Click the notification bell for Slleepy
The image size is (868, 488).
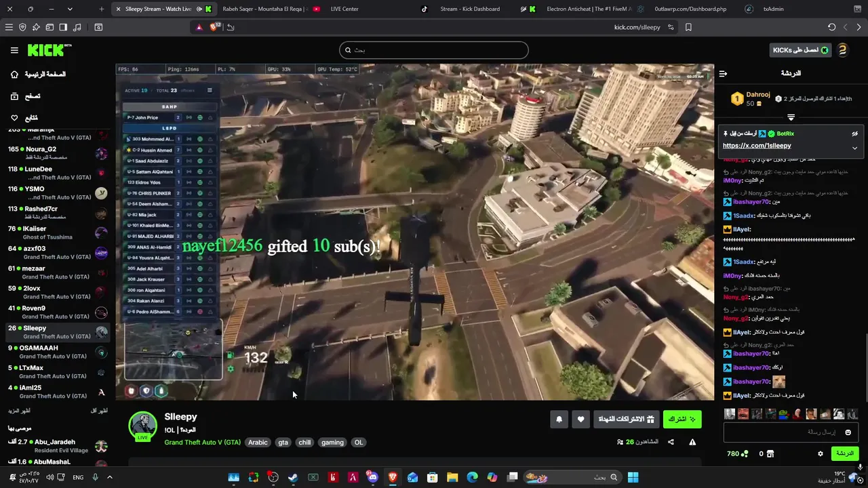[559, 420]
